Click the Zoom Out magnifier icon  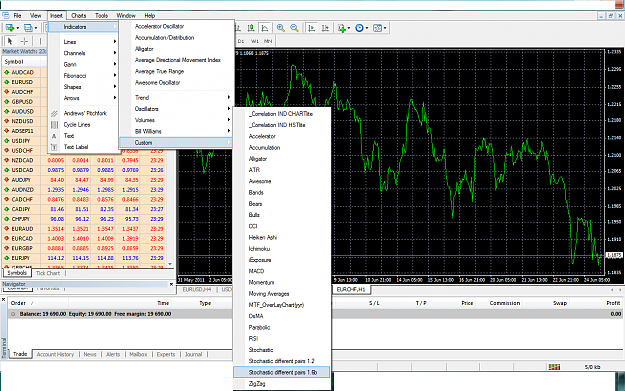(x=294, y=28)
